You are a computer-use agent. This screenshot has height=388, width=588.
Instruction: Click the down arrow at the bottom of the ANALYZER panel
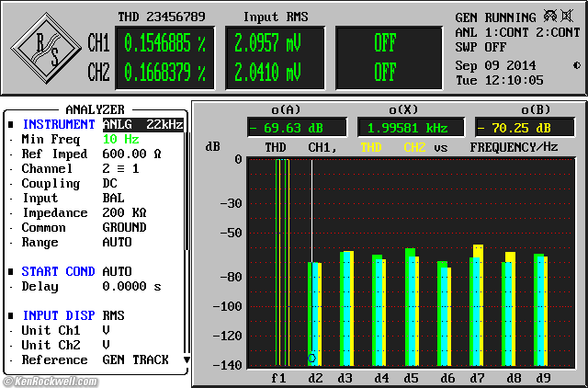click(187, 359)
